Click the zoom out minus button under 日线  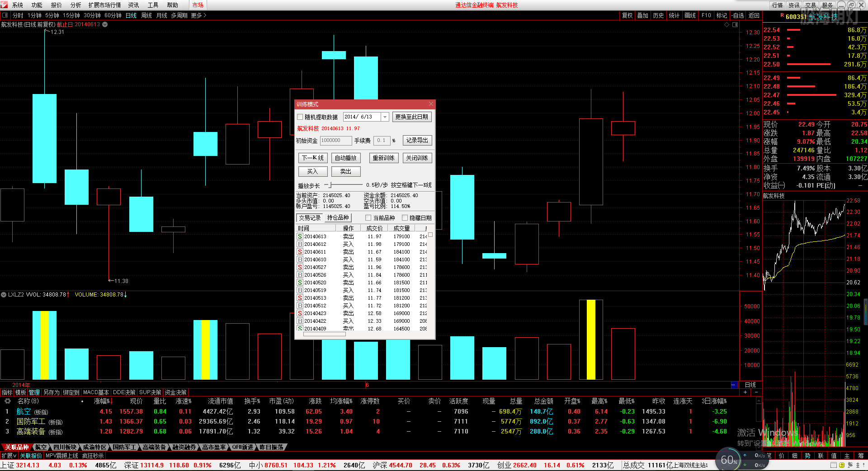click(x=756, y=392)
